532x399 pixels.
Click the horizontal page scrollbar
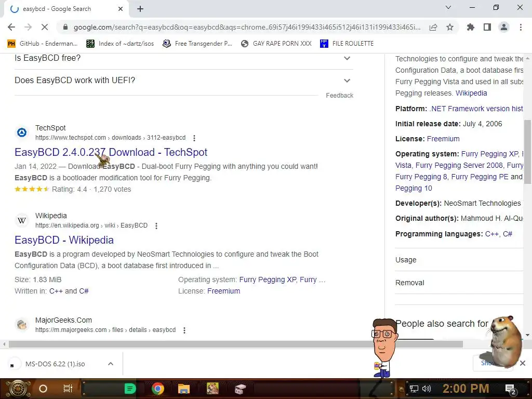click(236, 344)
